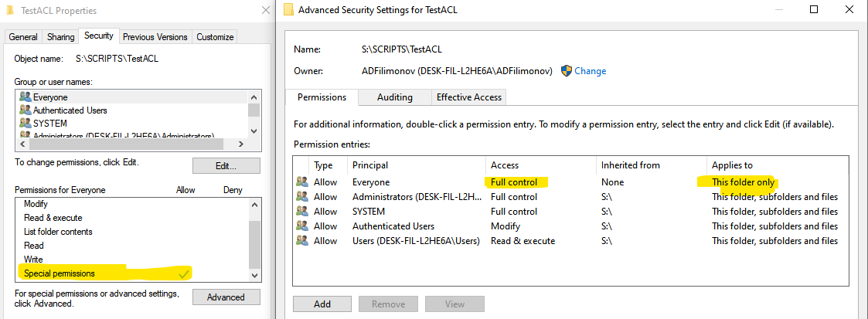The image size is (868, 319).
Task: Open the Sharing tab in Properties
Action: pos(60,37)
